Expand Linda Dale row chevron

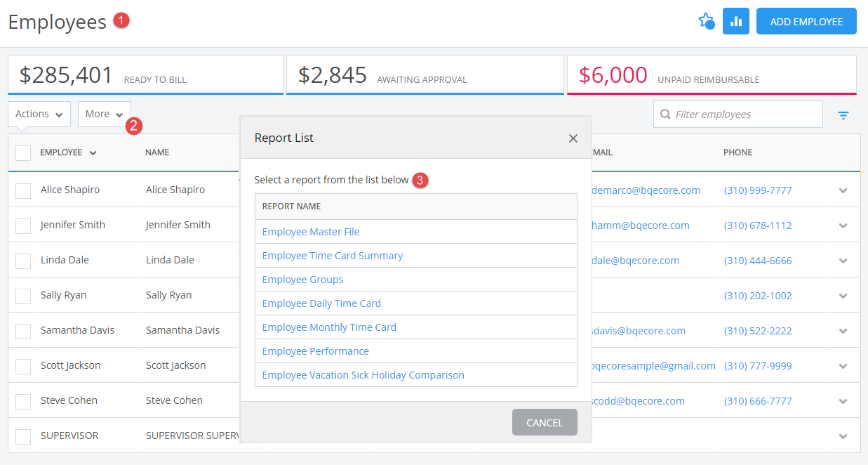[843, 261]
